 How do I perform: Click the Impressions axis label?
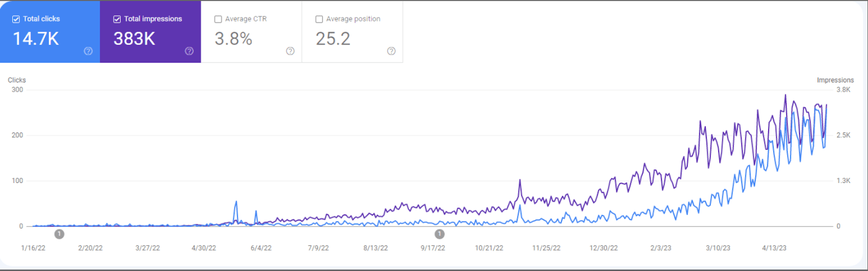click(835, 80)
